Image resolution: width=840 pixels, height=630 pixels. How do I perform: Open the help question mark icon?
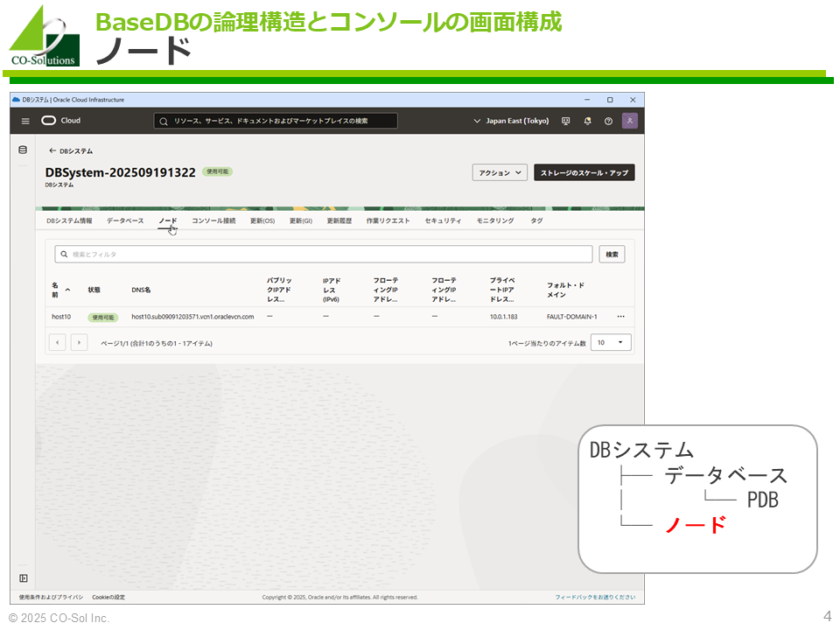pos(608,121)
